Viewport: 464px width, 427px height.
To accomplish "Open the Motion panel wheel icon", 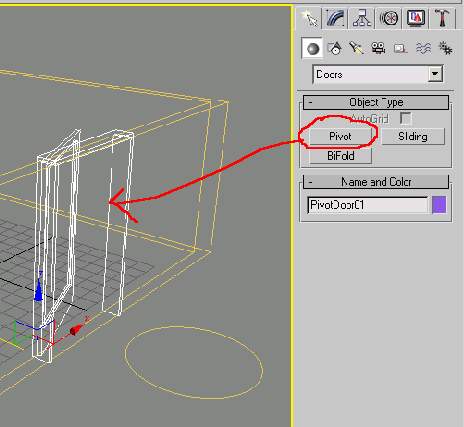I will [389, 18].
